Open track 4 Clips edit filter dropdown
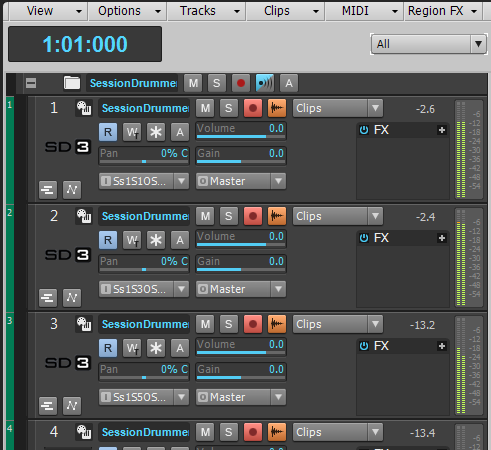The image size is (491, 450). 338,432
